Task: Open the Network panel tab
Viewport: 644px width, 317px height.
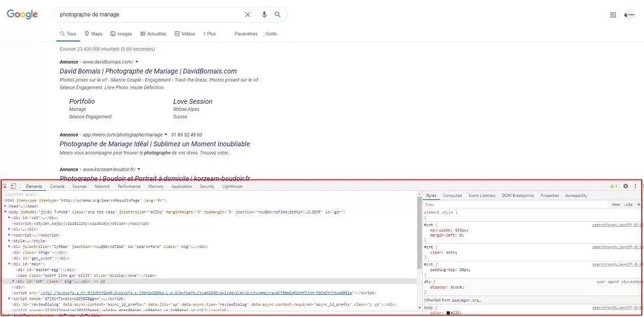Action: [102, 186]
